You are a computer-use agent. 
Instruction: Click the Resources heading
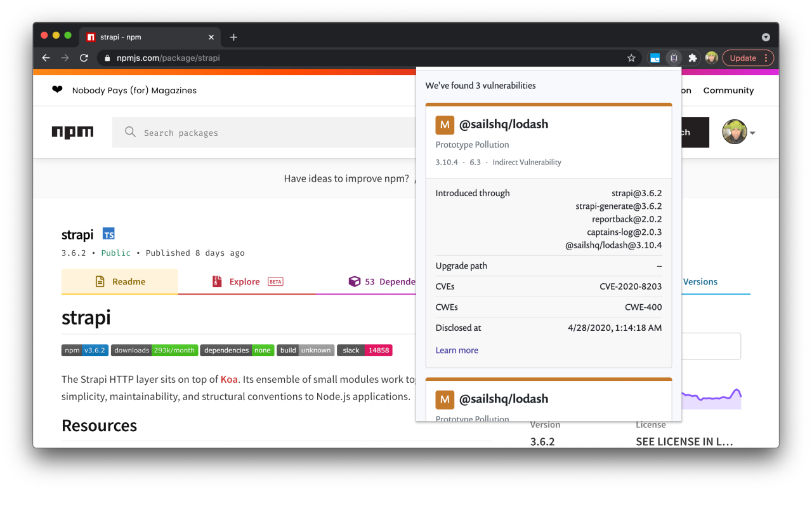(x=99, y=425)
